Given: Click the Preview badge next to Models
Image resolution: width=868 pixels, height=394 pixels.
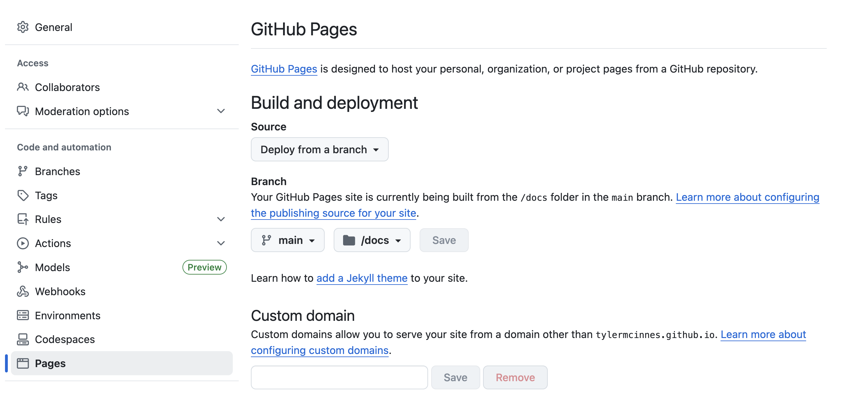Looking at the screenshot, I should pos(204,267).
